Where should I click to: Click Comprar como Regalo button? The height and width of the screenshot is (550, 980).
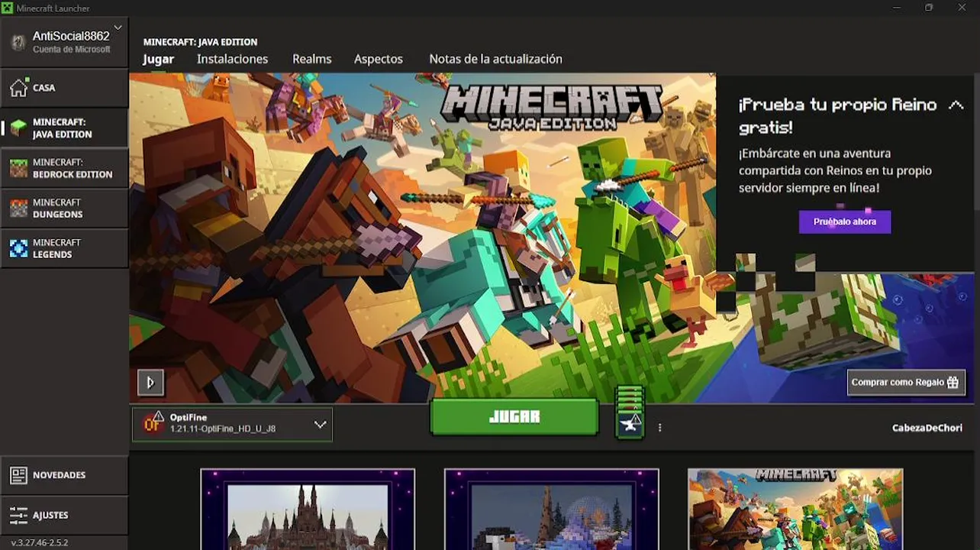[x=906, y=382]
